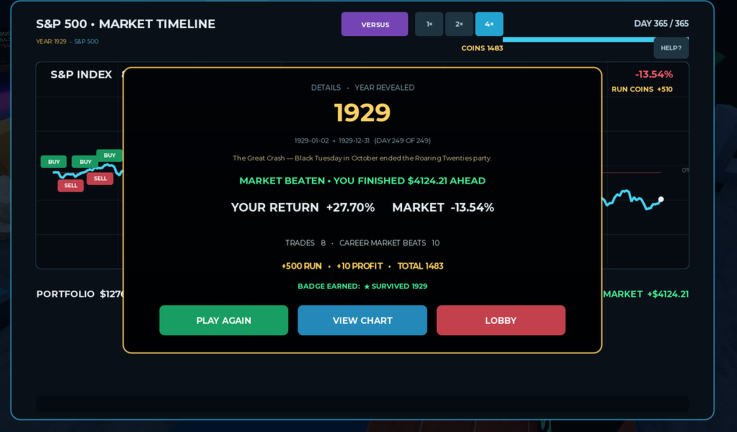Click the white endpoint dot on chart line
Viewport: 737px width, 432px height.
[x=661, y=199]
